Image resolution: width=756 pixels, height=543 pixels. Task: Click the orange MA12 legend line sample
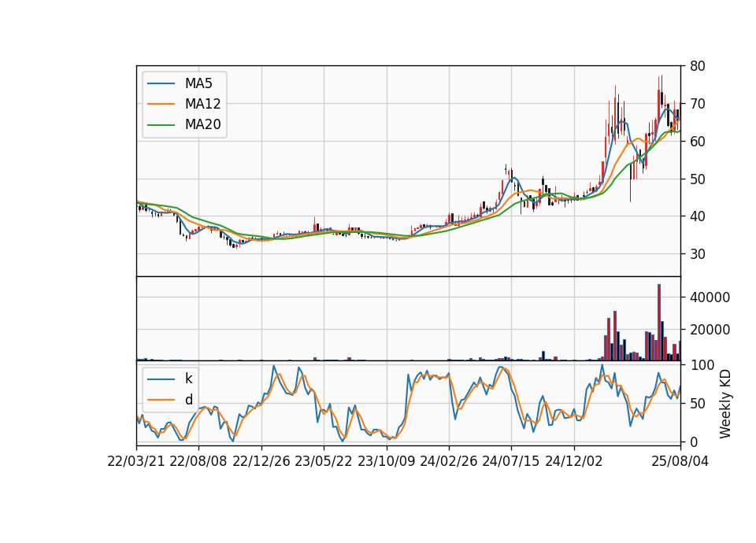click(x=161, y=104)
